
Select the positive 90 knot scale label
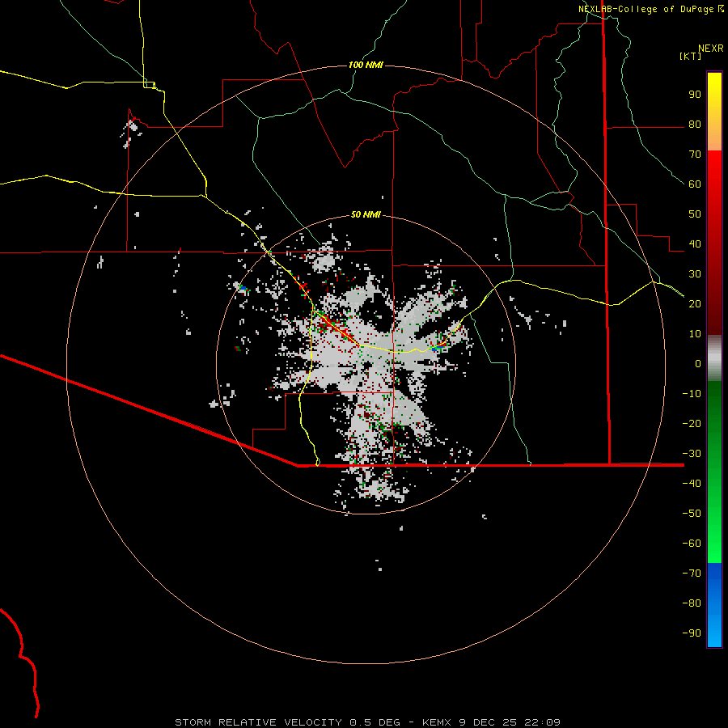[x=695, y=95]
